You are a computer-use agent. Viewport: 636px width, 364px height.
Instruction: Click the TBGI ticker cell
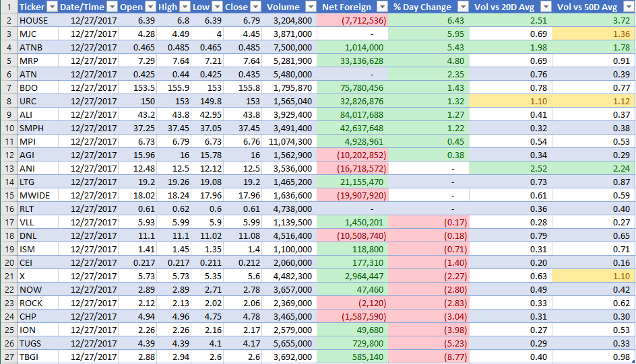38,357
